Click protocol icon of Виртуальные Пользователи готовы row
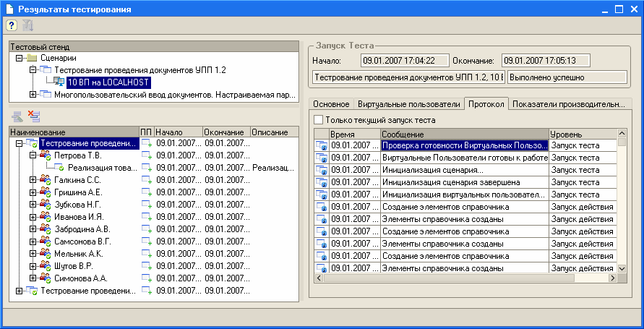The height and width of the screenshot is (329, 644). pos(321,158)
